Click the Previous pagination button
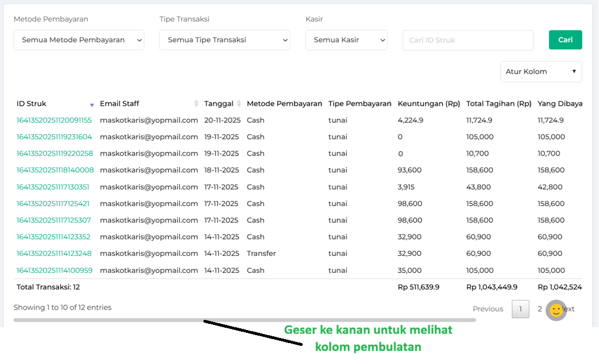Viewport: 599px width, 364px height. (x=488, y=309)
